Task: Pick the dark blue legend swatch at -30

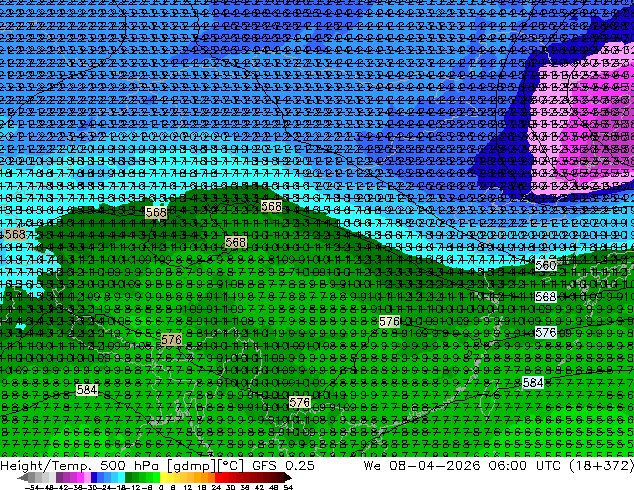Action: coord(94,478)
